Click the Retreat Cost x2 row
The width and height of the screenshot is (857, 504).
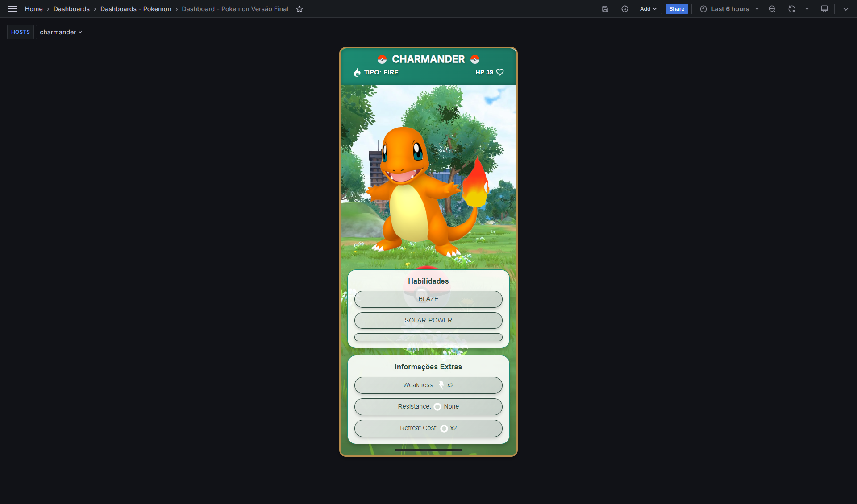pos(428,428)
